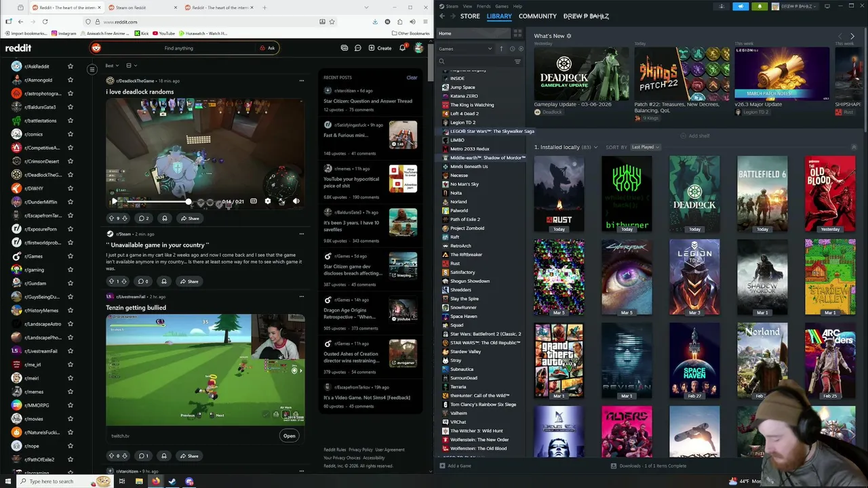
Task: Open Reddit notifications bell
Action: click(x=402, y=48)
